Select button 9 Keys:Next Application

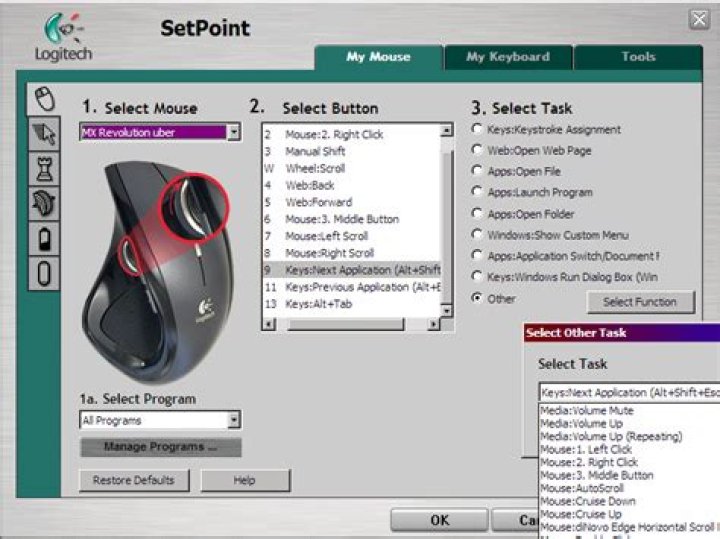[352, 270]
